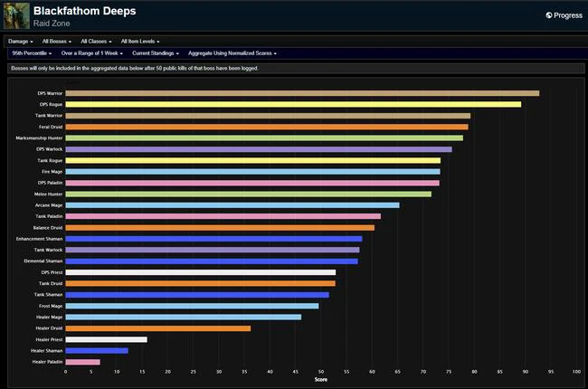Click the Marksmanship Hunter green bar
The image size is (588, 389).
coord(264,138)
